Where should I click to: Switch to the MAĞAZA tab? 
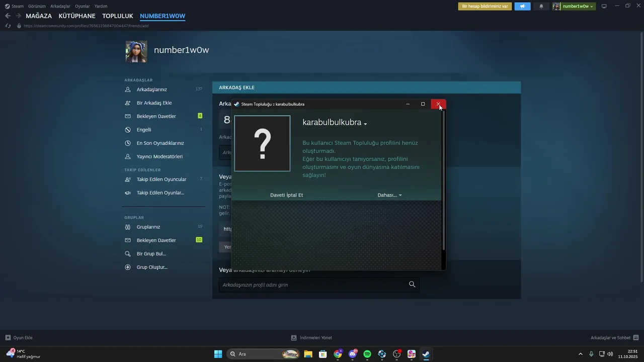[39, 16]
